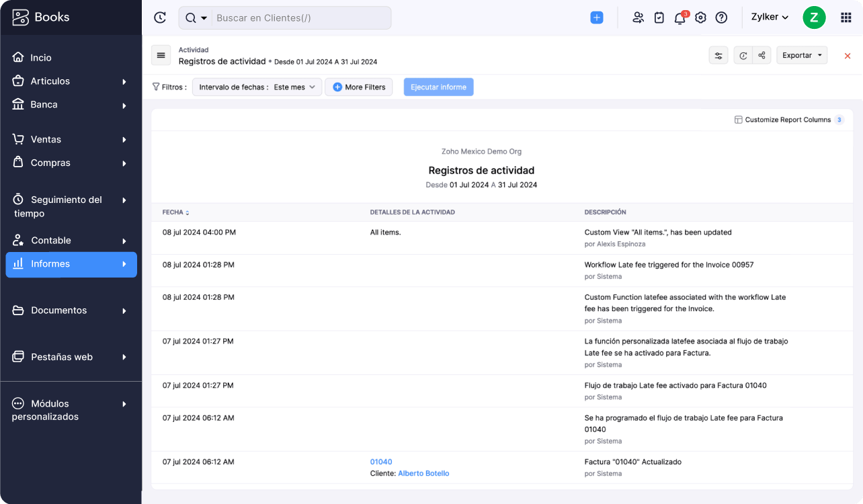Click the blue quick create plus icon
Viewport: 863px width, 504px height.
pyautogui.click(x=597, y=18)
